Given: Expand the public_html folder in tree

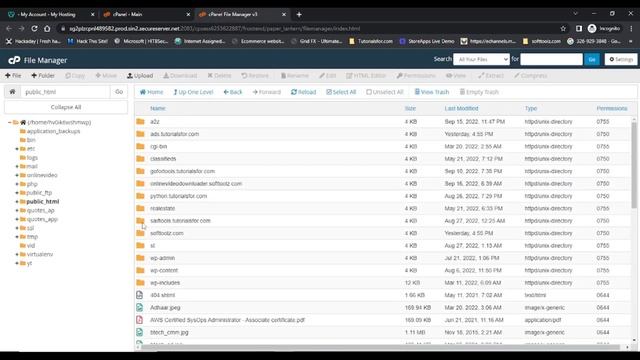Looking at the screenshot, I should 17,202.
